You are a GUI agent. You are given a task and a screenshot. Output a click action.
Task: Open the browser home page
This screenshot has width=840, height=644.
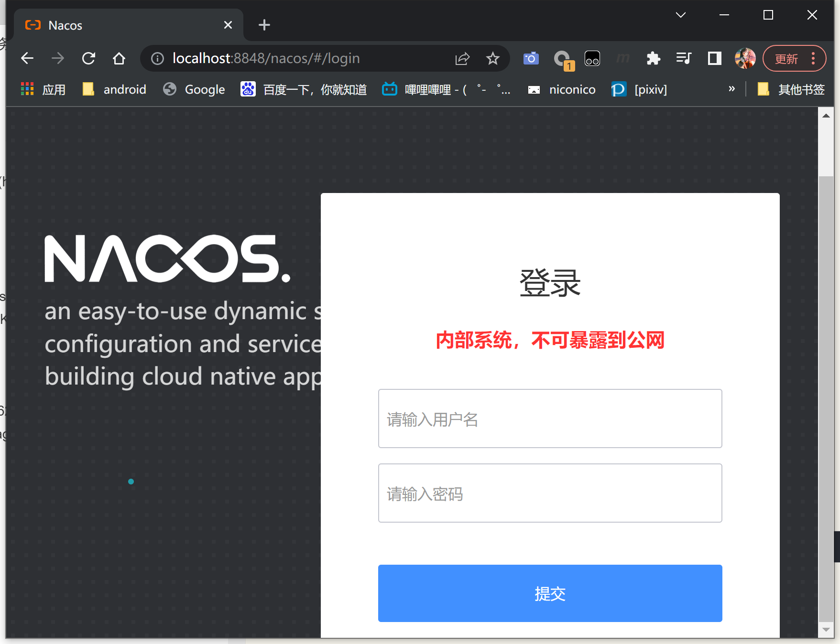click(x=119, y=58)
